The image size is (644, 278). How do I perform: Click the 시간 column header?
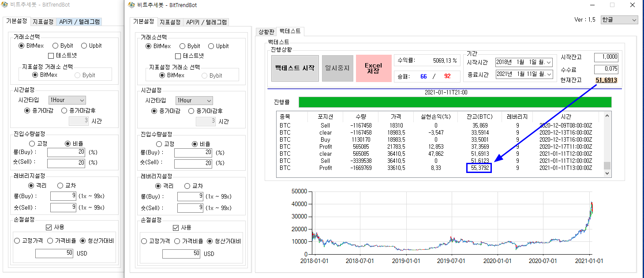coord(566,117)
